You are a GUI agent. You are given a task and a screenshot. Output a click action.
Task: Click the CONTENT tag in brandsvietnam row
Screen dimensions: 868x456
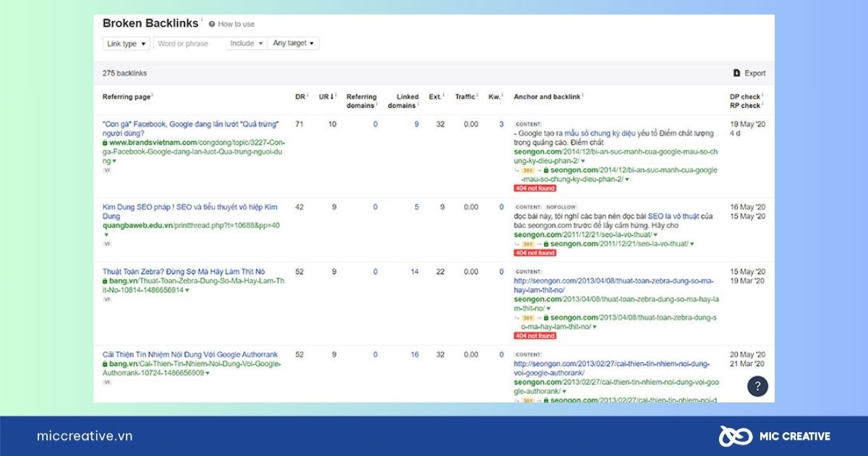(x=528, y=124)
